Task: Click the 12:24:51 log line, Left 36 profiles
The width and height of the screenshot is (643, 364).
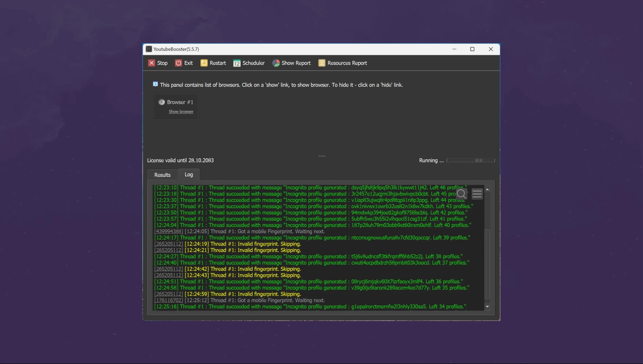Action: pyautogui.click(x=308, y=282)
